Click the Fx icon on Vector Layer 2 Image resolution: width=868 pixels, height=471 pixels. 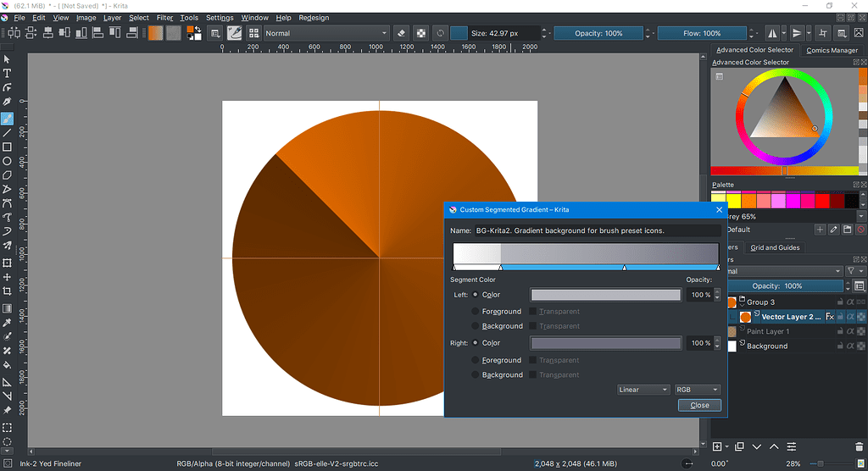(830, 317)
